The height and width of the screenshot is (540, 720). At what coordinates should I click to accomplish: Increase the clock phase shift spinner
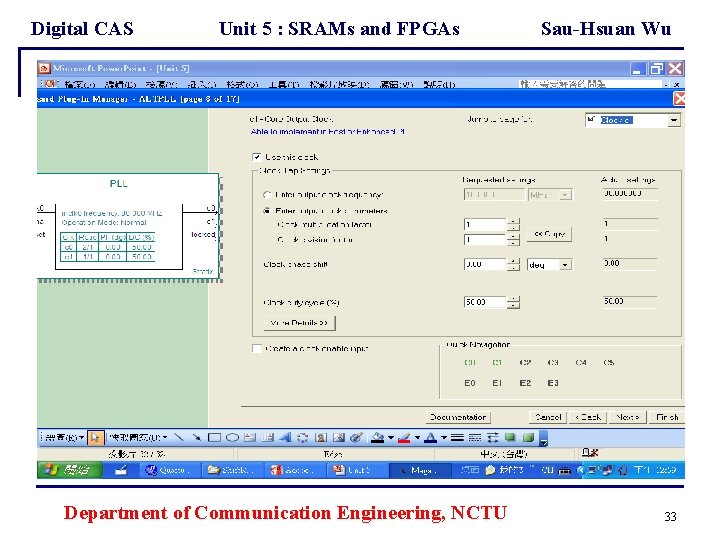tap(513, 261)
